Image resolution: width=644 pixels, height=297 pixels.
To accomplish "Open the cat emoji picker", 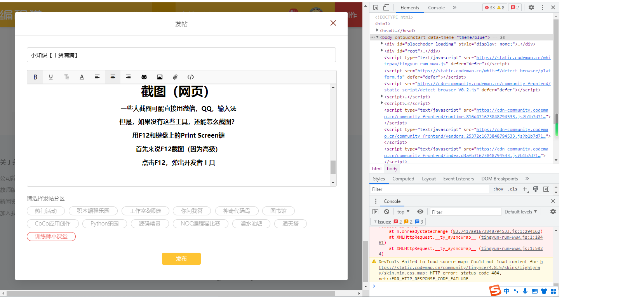I will pos(144,77).
